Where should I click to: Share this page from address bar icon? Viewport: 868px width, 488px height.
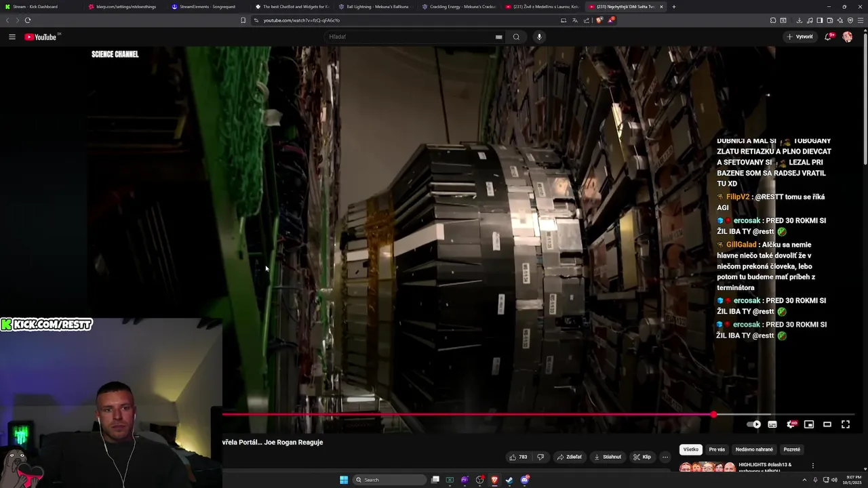(587, 20)
